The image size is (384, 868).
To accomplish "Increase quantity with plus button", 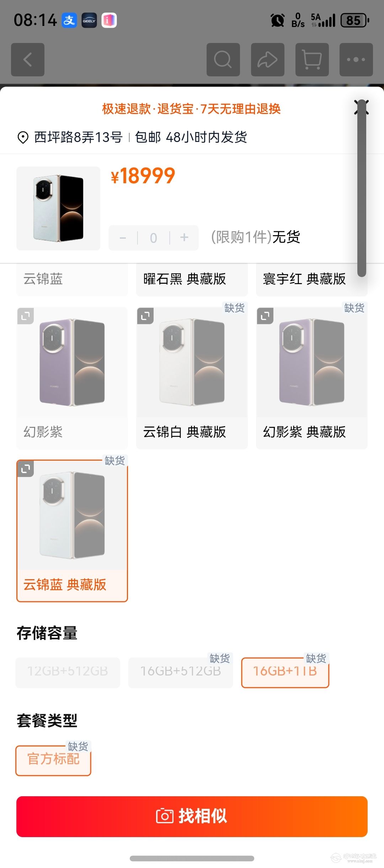I will pos(184,238).
